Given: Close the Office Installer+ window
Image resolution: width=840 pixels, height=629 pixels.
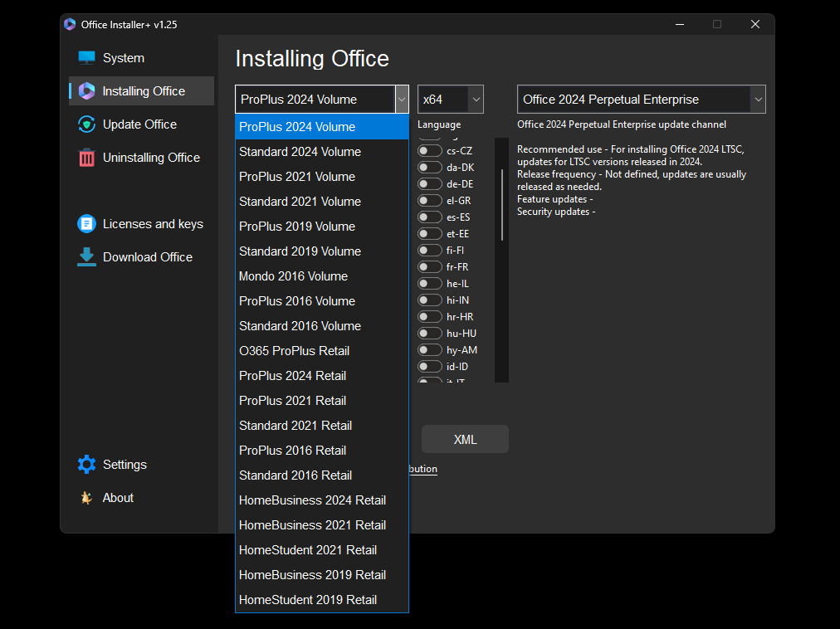Looking at the screenshot, I should point(755,25).
